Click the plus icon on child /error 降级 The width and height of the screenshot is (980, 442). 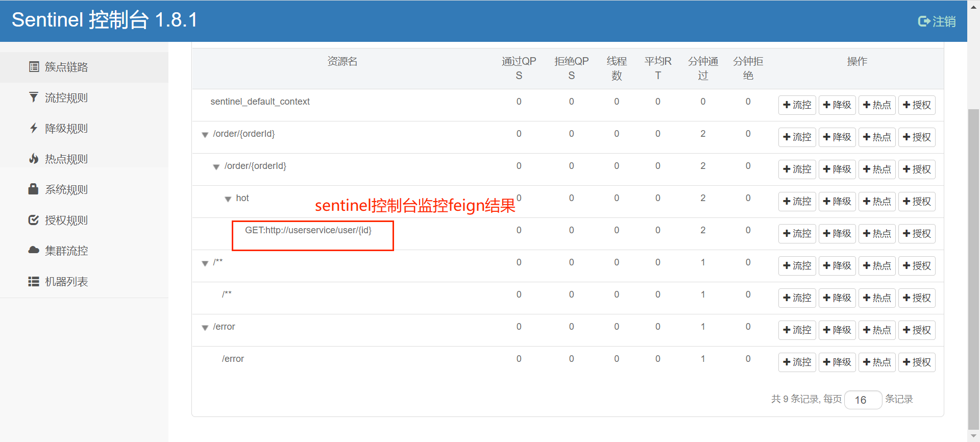pos(826,362)
